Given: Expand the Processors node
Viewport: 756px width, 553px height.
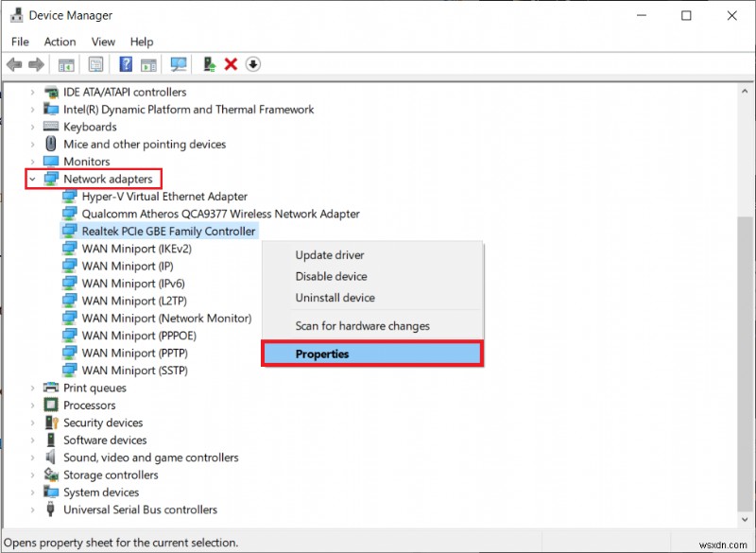Looking at the screenshot, I should click(x=32, y=406).
